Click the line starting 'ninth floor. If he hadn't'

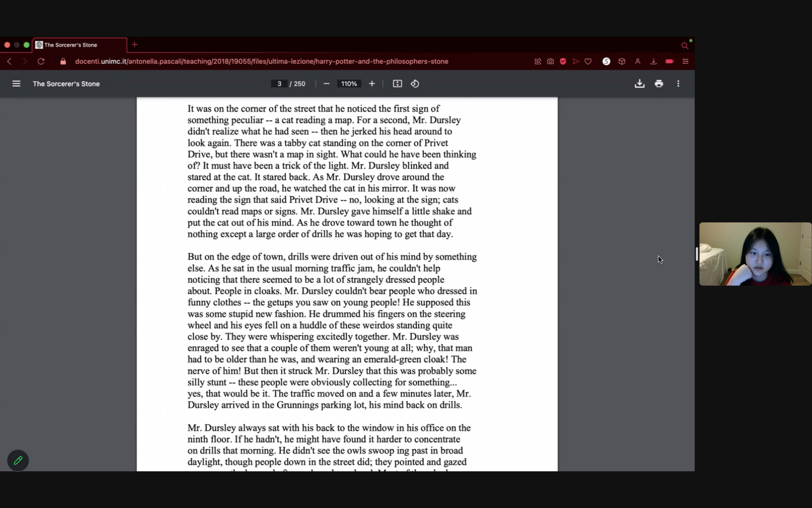tap(324, 439)
